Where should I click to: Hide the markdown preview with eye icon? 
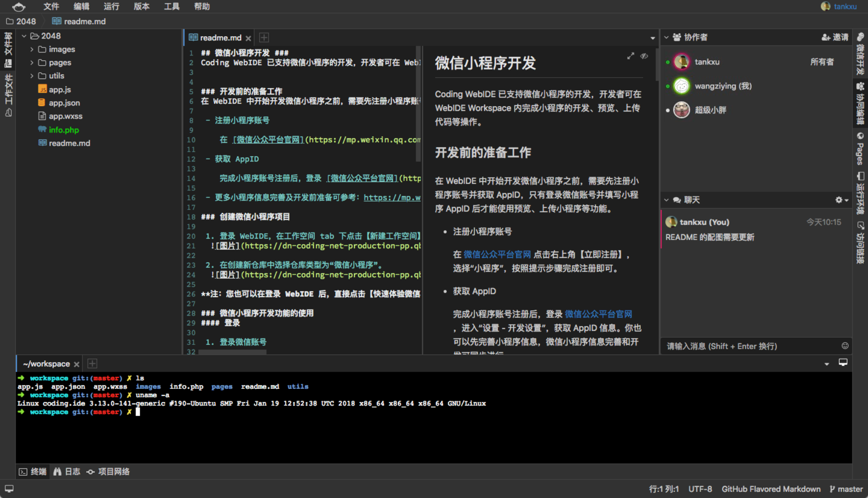(x=644, y=55)
